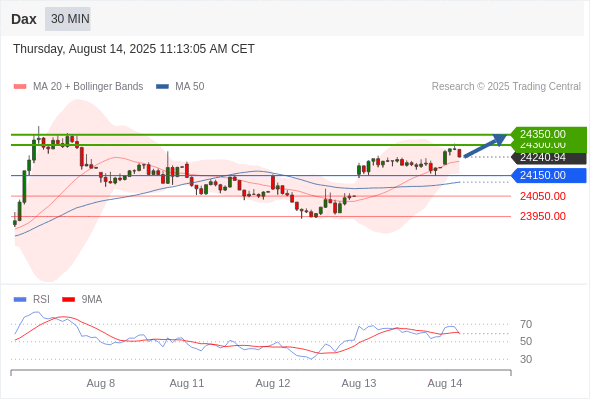Click the Dax instrument title

[24, 19]
